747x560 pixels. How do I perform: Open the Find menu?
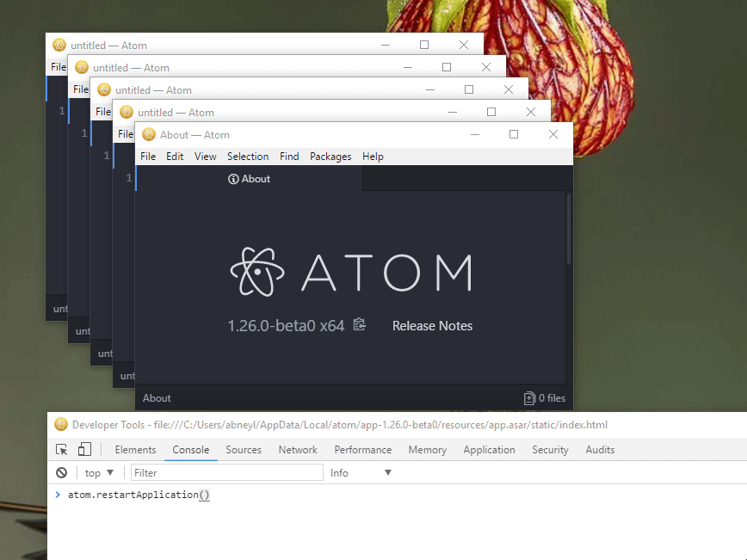click(x=289, y=157)
